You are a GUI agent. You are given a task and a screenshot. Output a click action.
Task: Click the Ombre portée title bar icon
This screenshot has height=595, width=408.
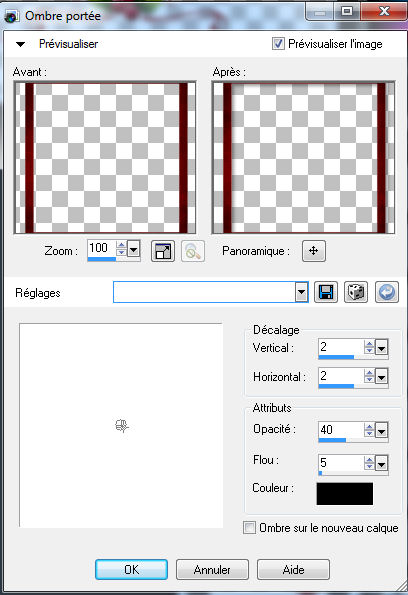pos(12,16)
